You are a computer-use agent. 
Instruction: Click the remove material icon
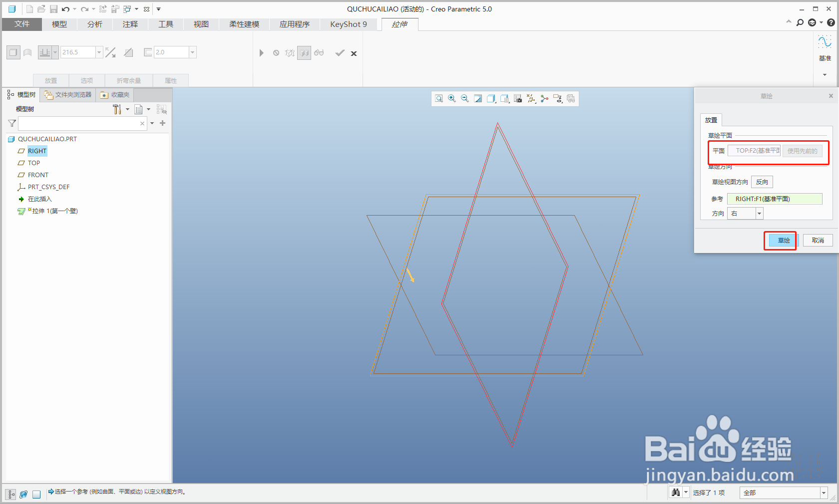click(128, 52)
